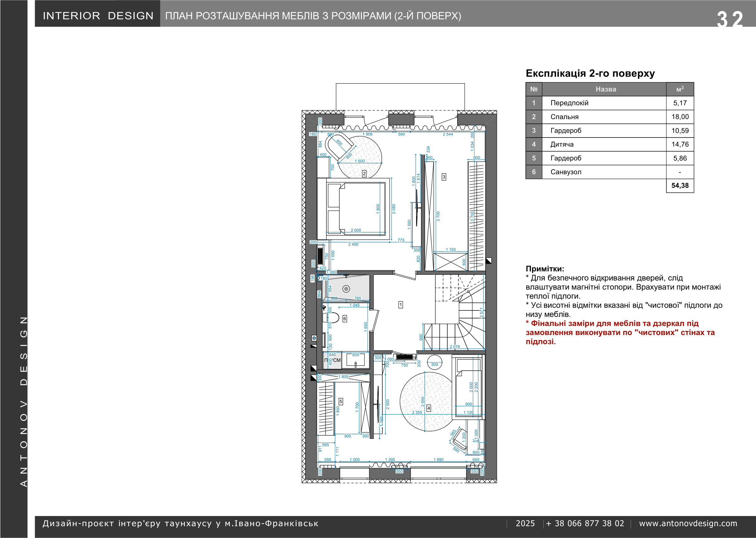756x538 pixels.
Task: Click the note starting "Усі висотні відмітки"
Action: pos(624,310)
